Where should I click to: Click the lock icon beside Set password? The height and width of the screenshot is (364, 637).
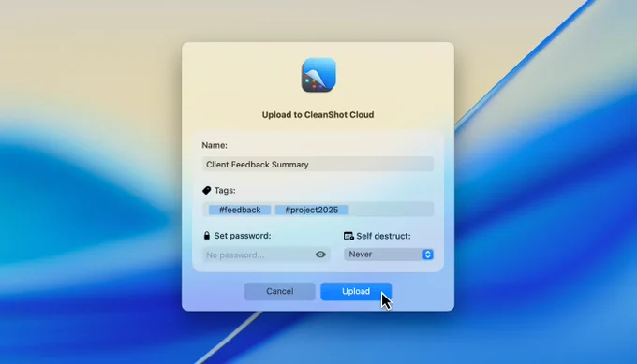pos(207,236)
